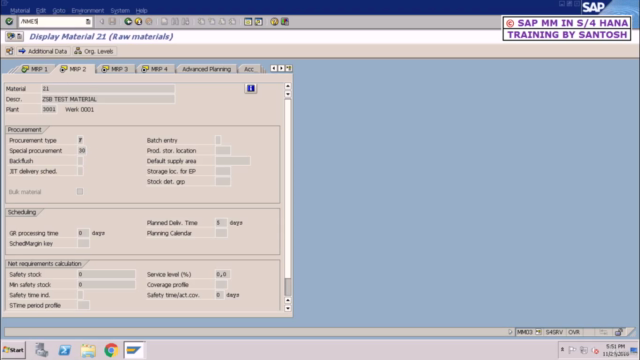
Task: Click the Batch entry field
Action: (x=218, y=140)
